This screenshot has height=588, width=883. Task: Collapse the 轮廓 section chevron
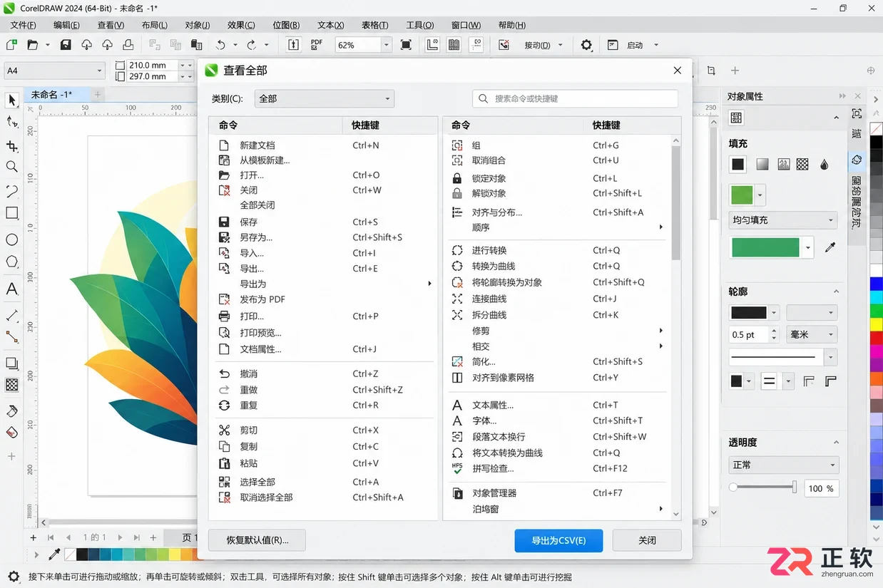836,292
